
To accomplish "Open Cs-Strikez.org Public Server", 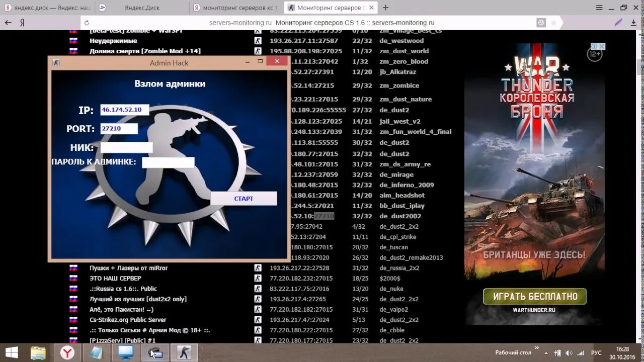I will (x=128, y=320).
